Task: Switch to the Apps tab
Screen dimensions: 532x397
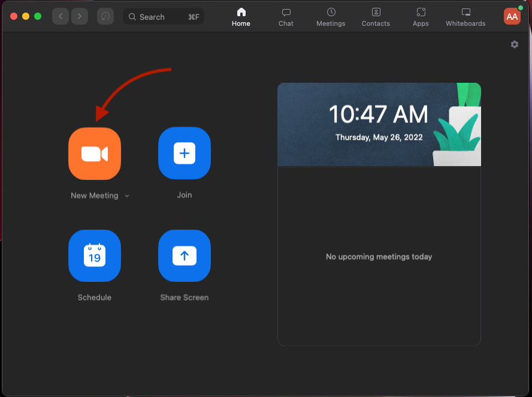Action: point(421,17)
